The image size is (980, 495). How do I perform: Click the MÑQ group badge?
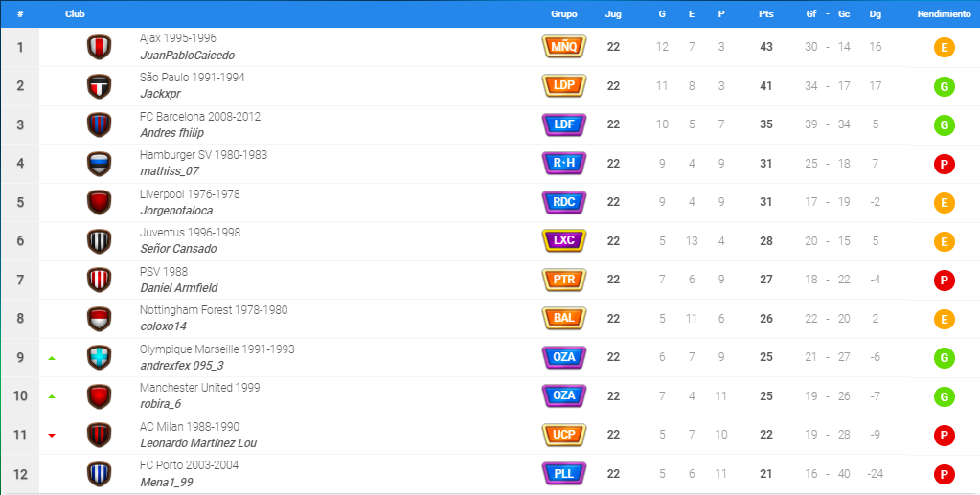[x=563, y=46]
